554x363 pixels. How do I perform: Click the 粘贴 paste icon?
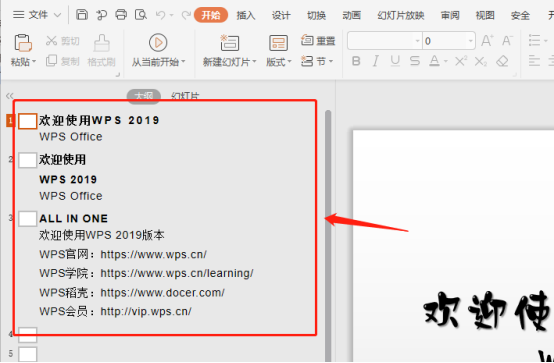coord(23,43)
